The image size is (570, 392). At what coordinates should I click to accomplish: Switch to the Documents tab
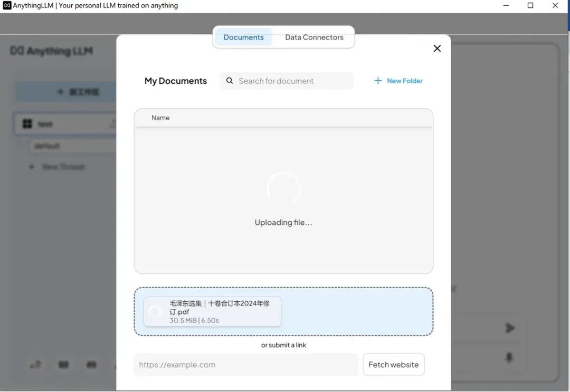(243, 37)
